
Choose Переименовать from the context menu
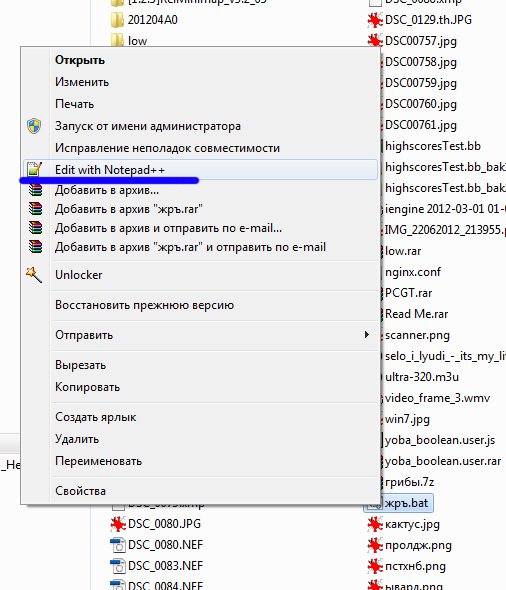[x=99, y=461]
